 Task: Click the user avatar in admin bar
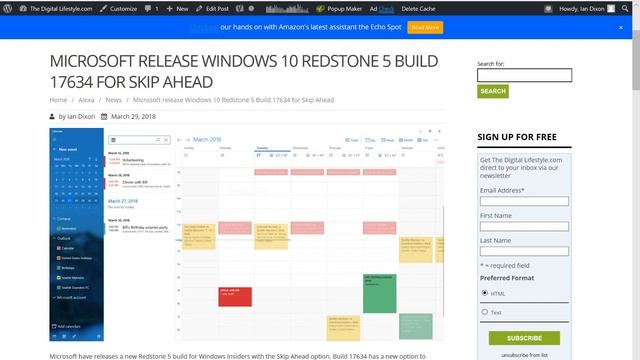pyautogui.click(x=611, y=9)
